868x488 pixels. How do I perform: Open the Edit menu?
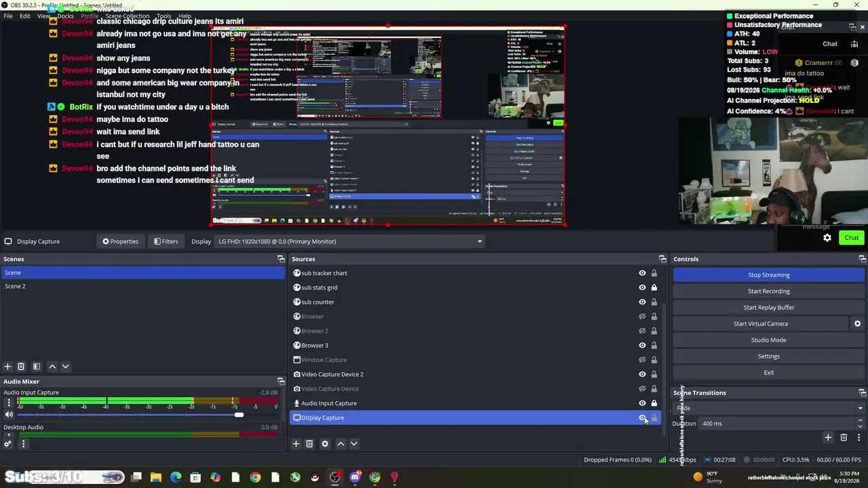[25, 16]
